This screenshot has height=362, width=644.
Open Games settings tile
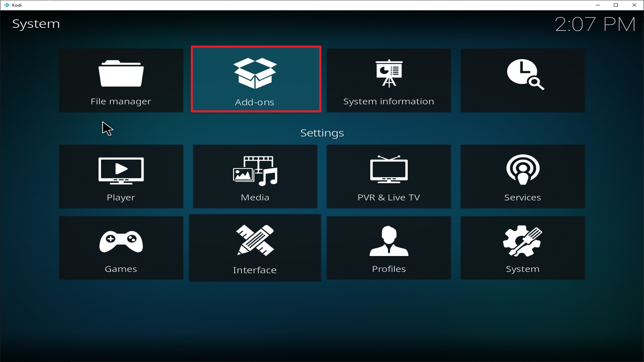(121, 248)
